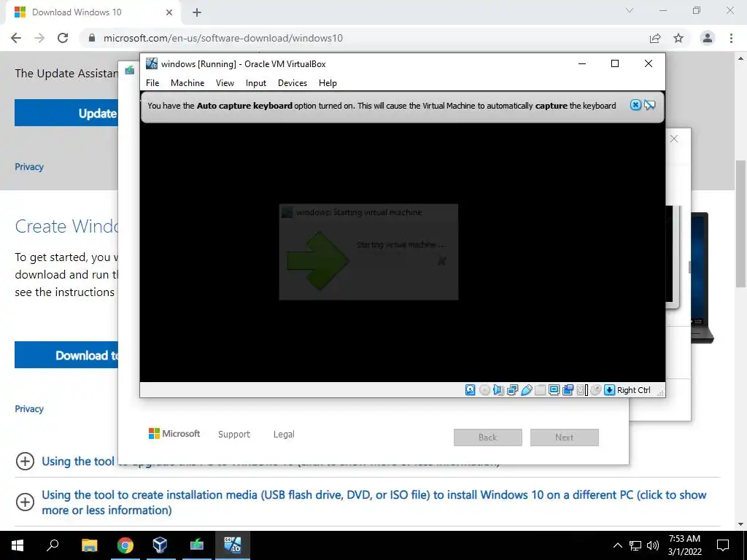Expand 'Using the tool to upgrade this PC' section

pos(25,461)
